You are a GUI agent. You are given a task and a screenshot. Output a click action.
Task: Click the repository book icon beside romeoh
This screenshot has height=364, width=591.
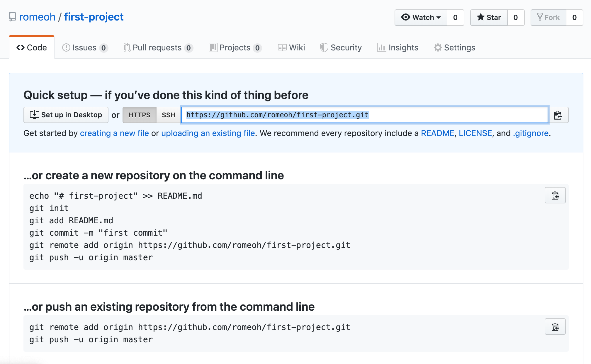click(x=12, y=17)
